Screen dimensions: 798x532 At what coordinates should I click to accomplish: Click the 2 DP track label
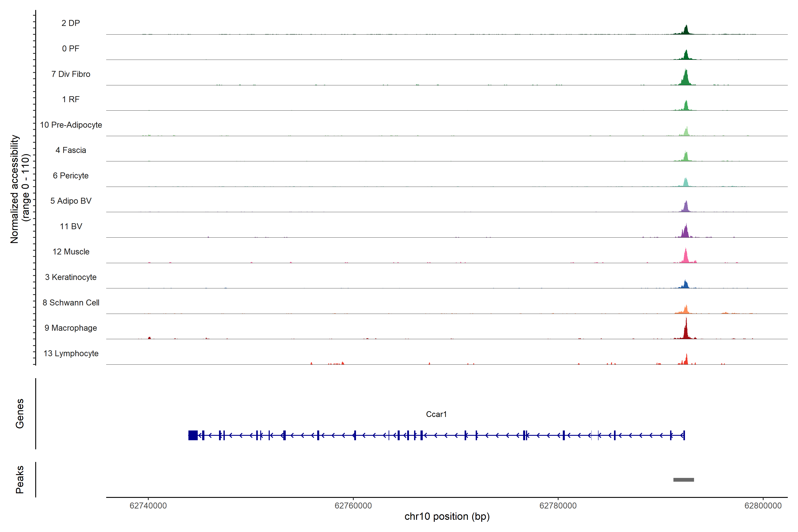[x=70, y=23]
